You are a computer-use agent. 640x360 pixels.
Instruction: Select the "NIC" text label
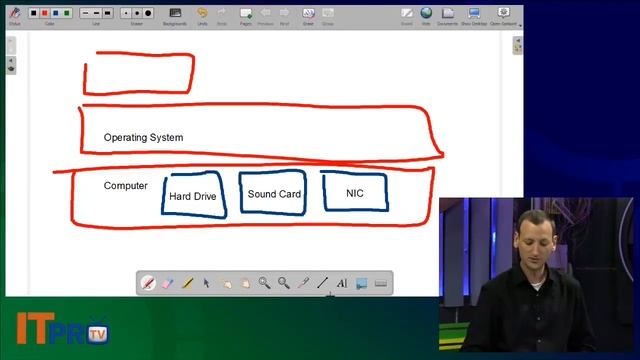355,193
